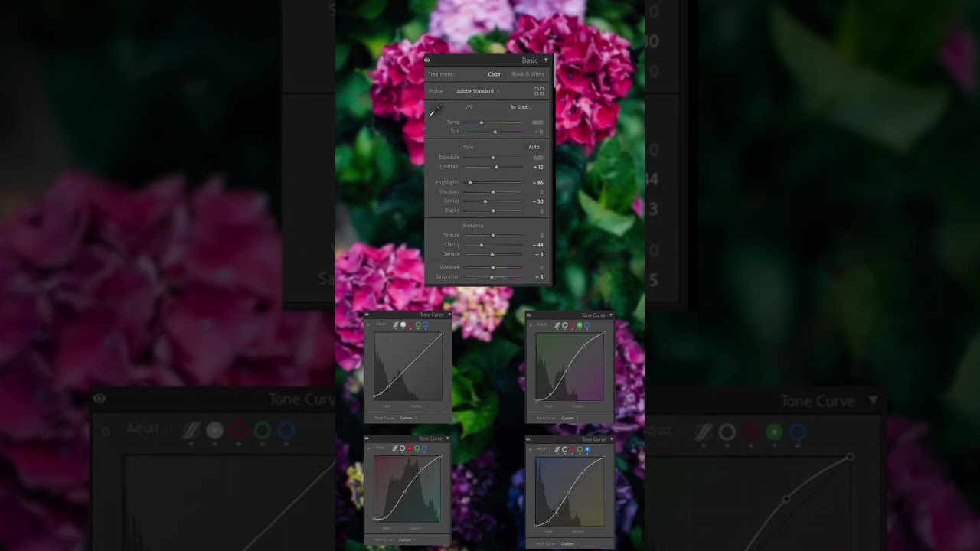Click the Highlights slider handle
The width and height of the screenshot is (980, 551).
click(470, 182)
